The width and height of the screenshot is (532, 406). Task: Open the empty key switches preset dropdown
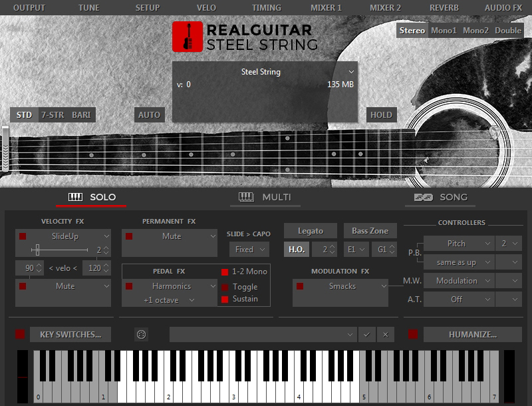click(263, 335)
